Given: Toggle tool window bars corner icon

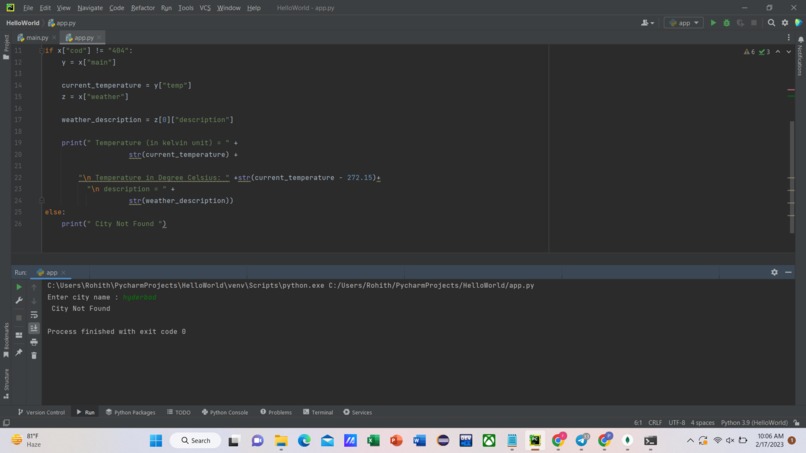Looking at the screenshot, I should pos(6,423).
